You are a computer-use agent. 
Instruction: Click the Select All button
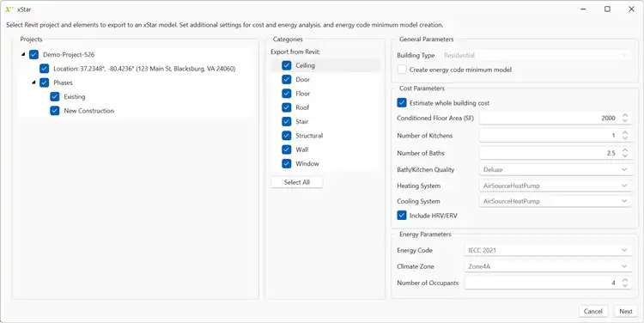297,182
